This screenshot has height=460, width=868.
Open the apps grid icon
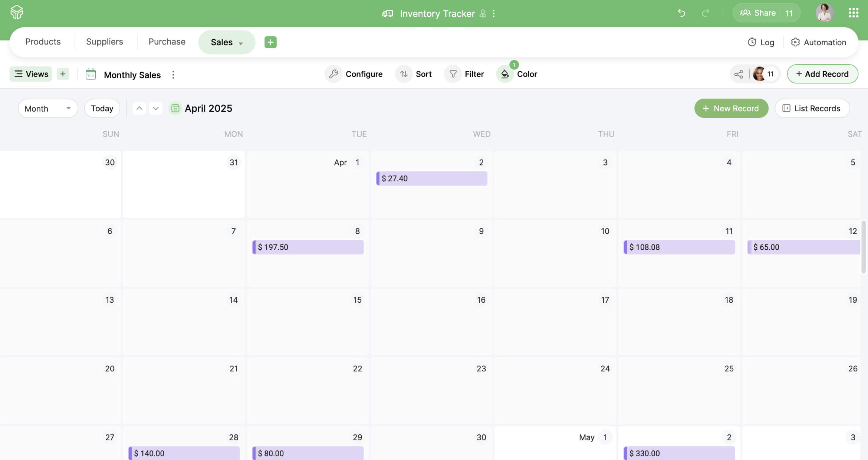(853, 13)
